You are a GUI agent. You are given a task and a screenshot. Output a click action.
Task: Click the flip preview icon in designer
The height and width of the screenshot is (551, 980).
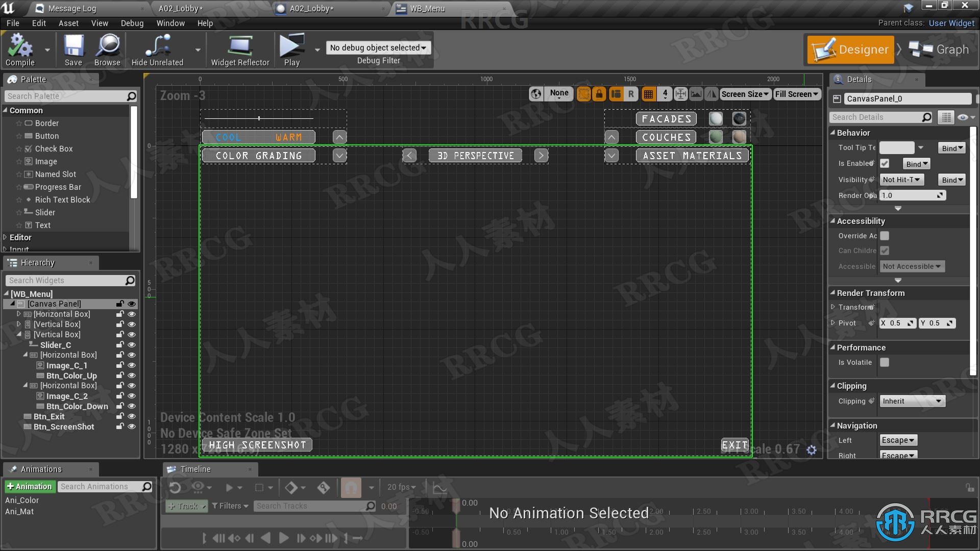pos(711,94)
